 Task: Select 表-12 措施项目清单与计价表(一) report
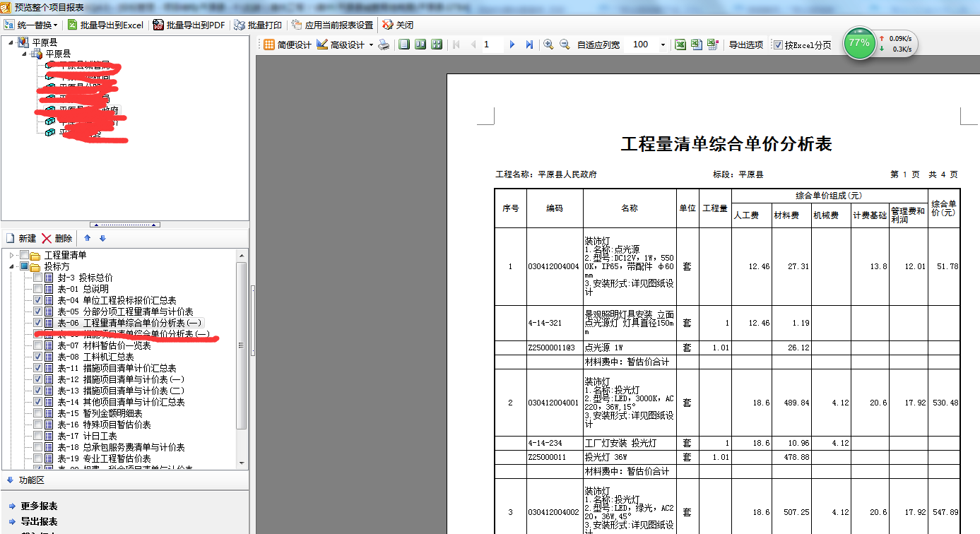click(121, 379)
